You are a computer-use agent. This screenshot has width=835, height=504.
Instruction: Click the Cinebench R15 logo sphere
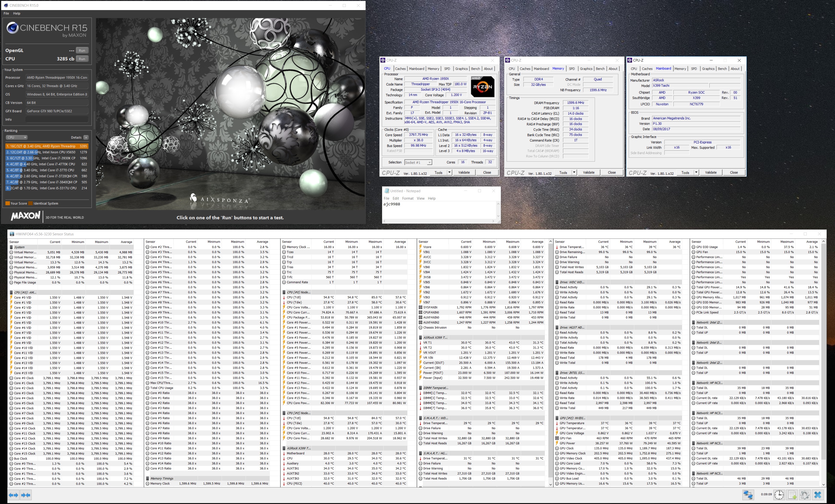(x=12, y=28)
